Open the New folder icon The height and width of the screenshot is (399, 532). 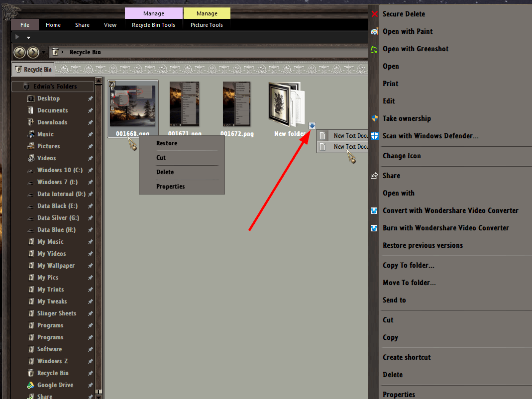click(x=287, y=104)
